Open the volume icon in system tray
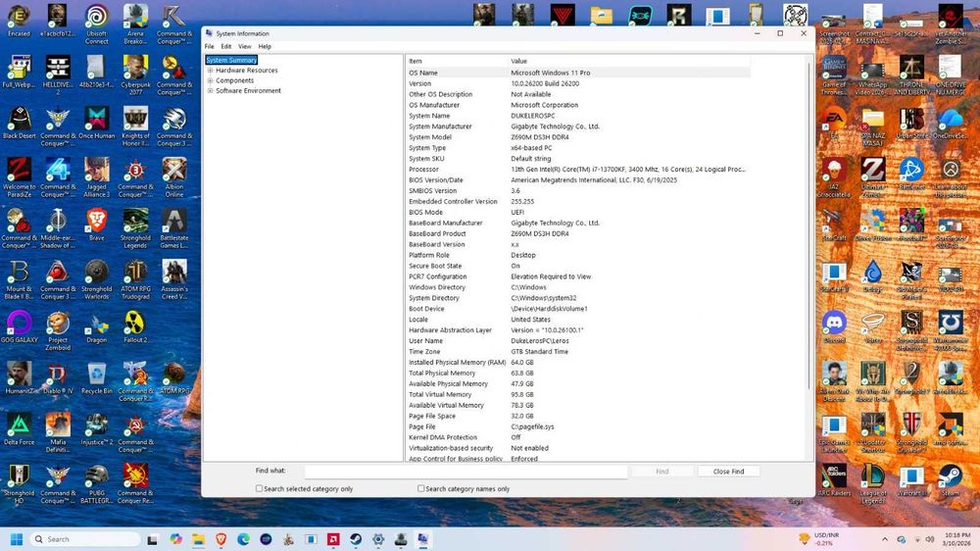Image resolution: width=980 pixels, height=551 pixels. pos(929,539)
